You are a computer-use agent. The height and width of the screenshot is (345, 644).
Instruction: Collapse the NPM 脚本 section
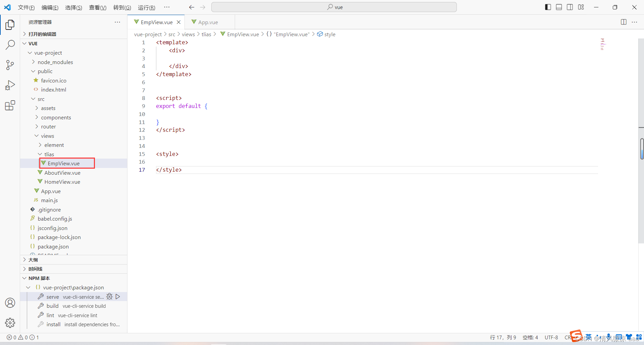[74, 278]
